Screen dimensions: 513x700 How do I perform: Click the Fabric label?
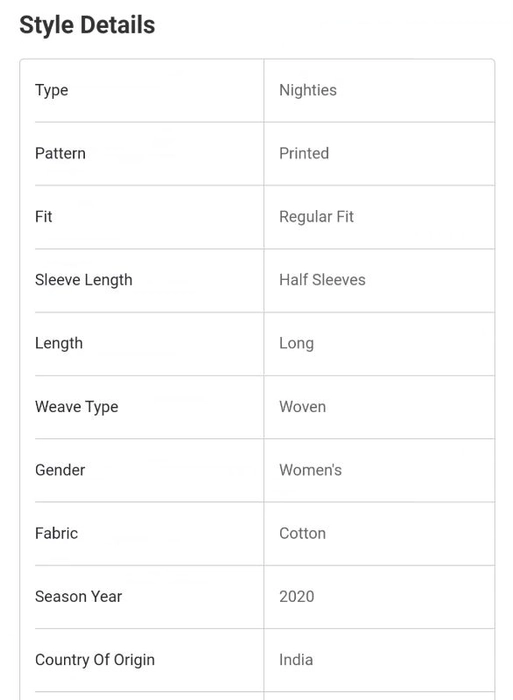[x=57, y=533]
